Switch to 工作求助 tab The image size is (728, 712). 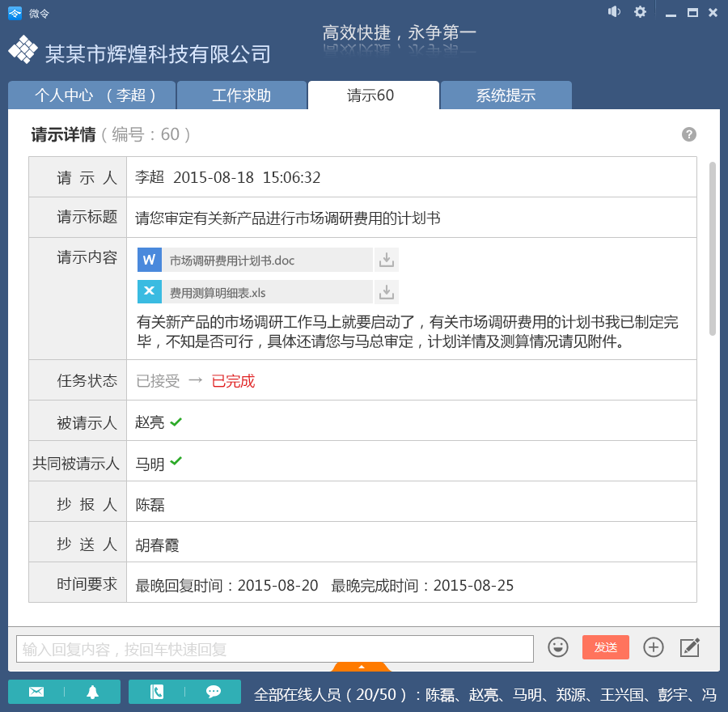tap(241, 95)
